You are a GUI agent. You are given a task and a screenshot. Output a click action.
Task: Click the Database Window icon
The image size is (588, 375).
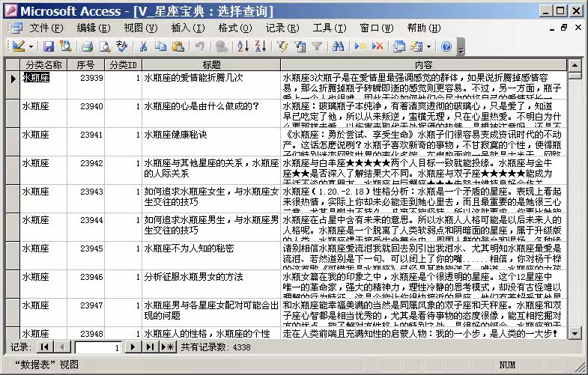[399, 46]
